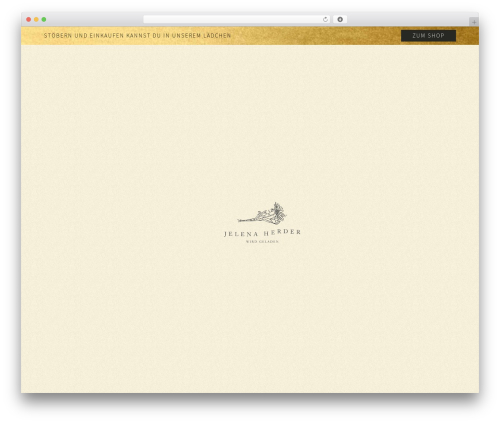This screenshot has height=423, width=500.
Task: Maximize the window with green button
Action: 44,19
